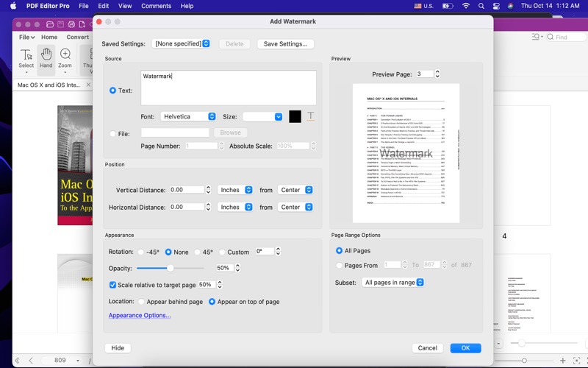Open the Help menu
Viewport: 588px width, 368px height.
(x=187, y=6)
